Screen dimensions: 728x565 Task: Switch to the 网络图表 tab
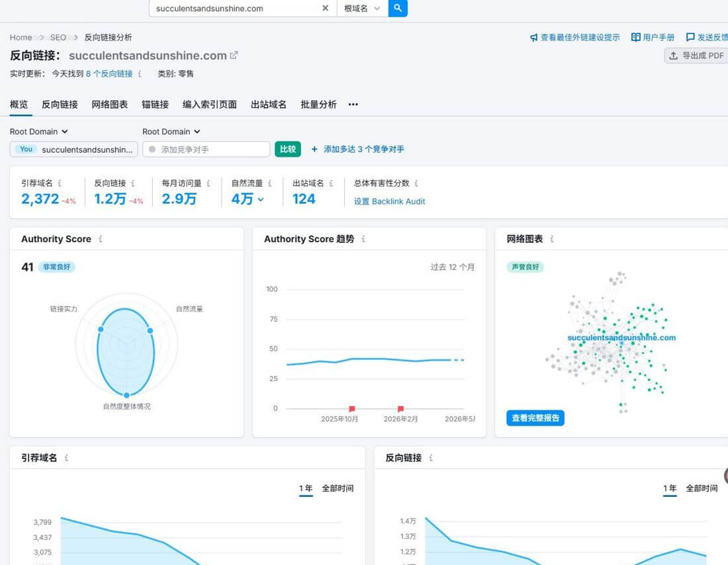tap(110, 105)
